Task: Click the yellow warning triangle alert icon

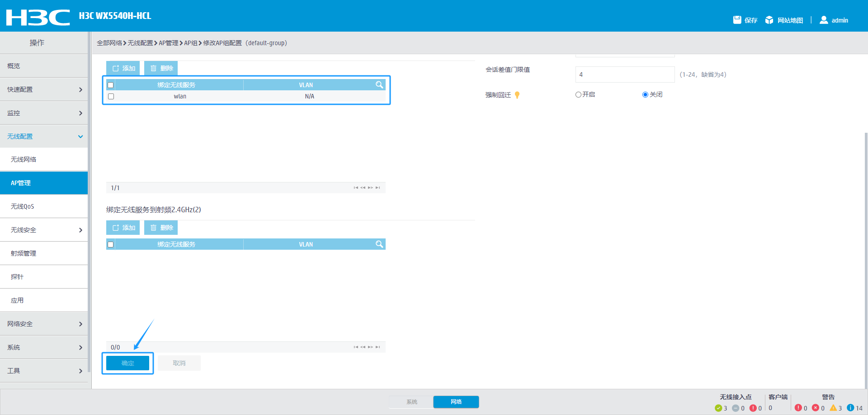Action: click(x=833, y=408)
